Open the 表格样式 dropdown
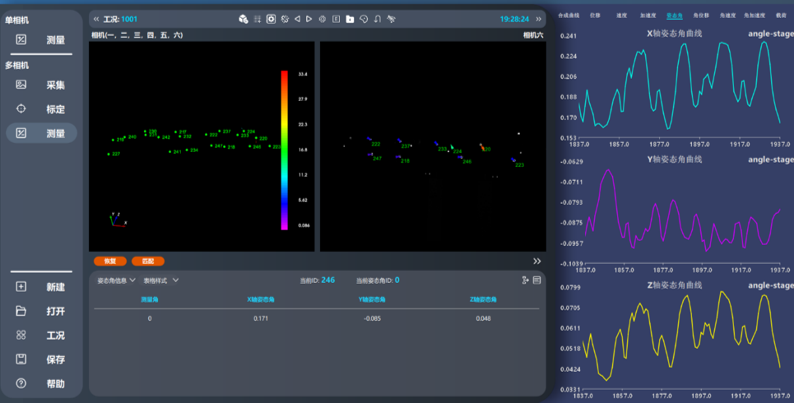The image size is (794, 403). (161, 280)
